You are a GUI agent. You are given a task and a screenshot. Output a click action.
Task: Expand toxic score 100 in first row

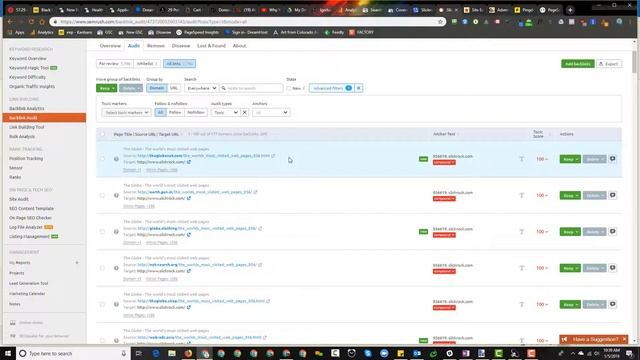[542, 159]
